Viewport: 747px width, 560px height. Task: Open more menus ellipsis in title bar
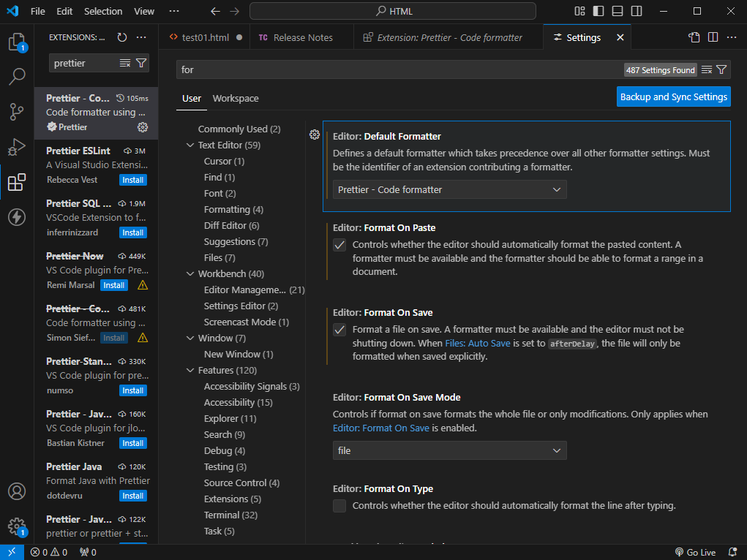click(174, 11)
